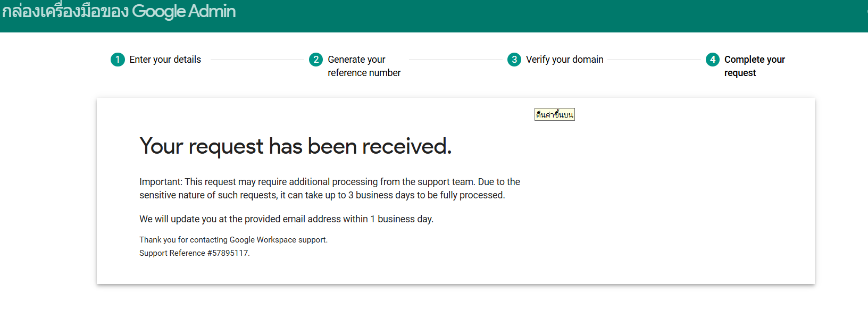Click the step 4 circle icon
This screenshot has height=326, width=868.
point(713,60)
